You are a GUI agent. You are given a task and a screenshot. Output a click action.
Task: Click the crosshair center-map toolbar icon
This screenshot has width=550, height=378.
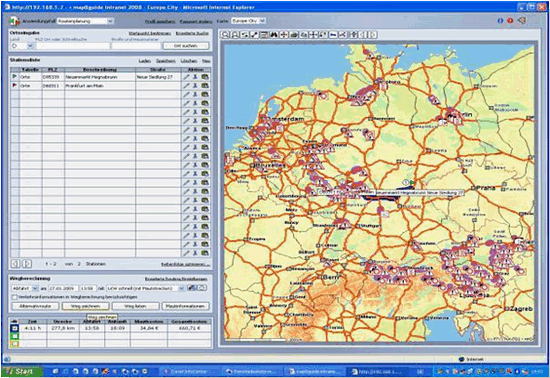point(284,34)
